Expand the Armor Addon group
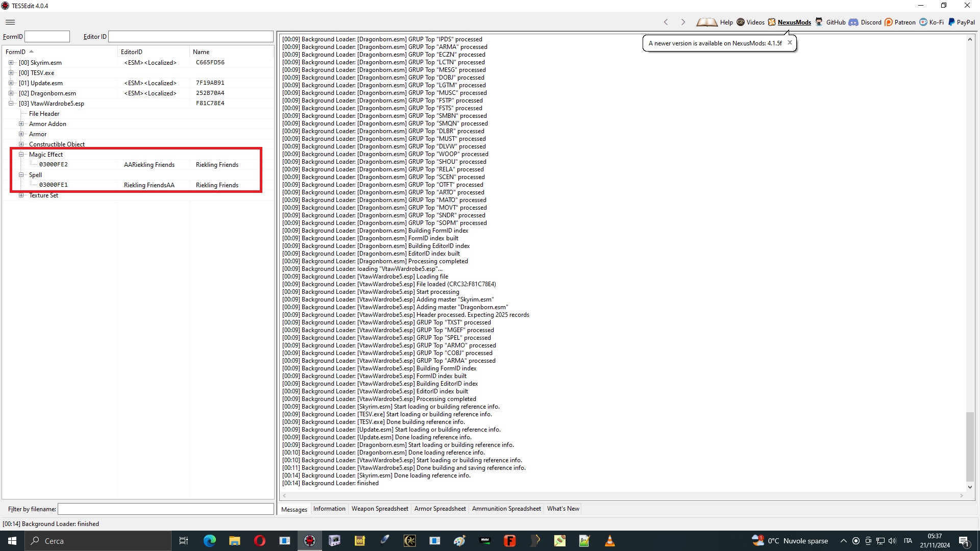The width and height of the screenshot is (980, 551). click(21, 124)
